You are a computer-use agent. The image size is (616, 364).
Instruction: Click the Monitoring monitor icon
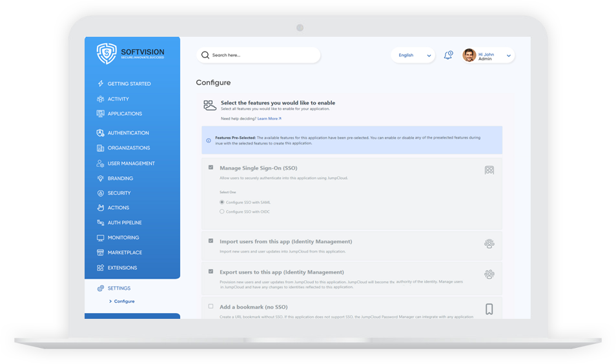coord(101,238)
